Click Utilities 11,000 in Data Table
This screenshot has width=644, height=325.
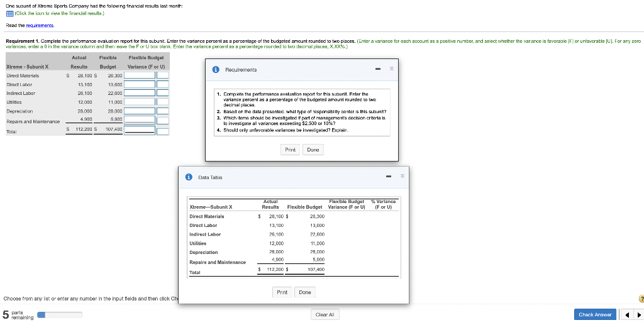tap(317, 243)
